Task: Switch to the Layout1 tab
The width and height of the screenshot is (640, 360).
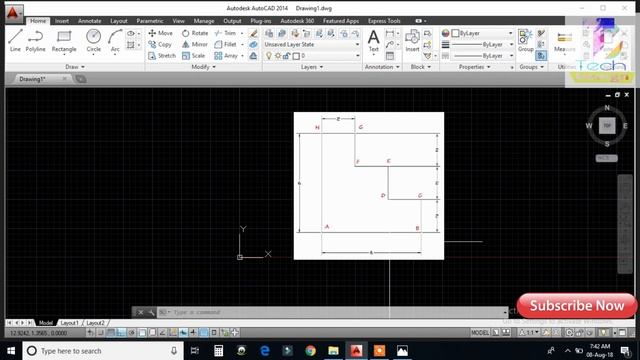Action: point(69,323)
